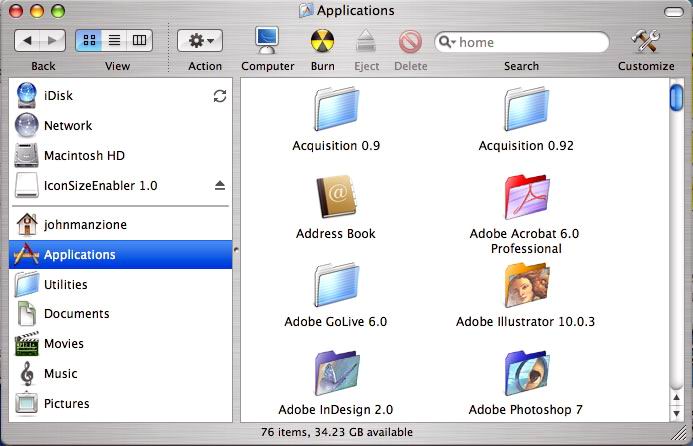Select the Adobe Photoshop 7 folder
This screenshot has height=446, width=693.
click(x=526, y=373)
